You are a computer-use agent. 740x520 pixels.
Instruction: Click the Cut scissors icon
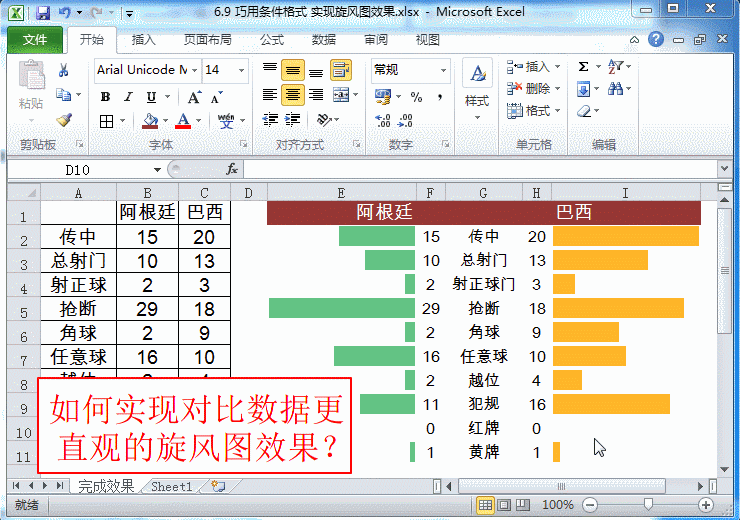tap(63, 70)
